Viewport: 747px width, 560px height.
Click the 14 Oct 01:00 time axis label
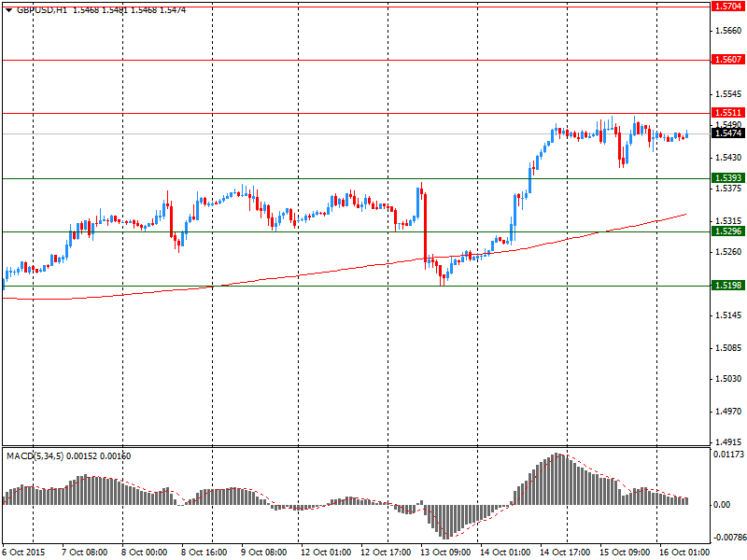click(x=504, y=553)
